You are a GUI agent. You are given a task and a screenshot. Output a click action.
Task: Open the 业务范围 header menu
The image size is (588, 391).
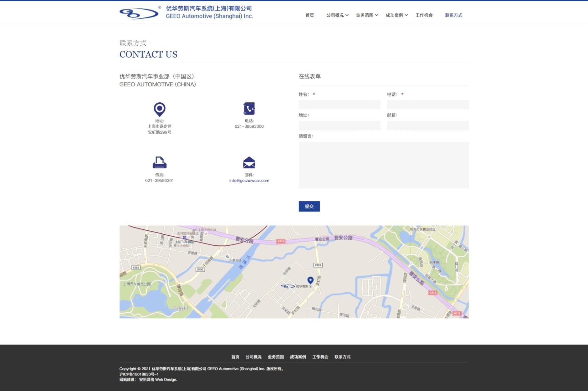tap(364, 15)
